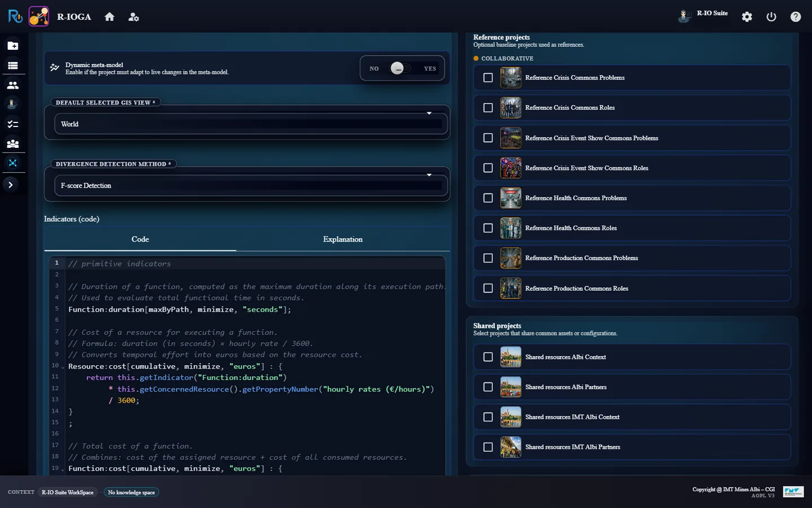Check Reference Crisis Commons Problems checkbox
The image size is (812, 508).
coord(488,78)
